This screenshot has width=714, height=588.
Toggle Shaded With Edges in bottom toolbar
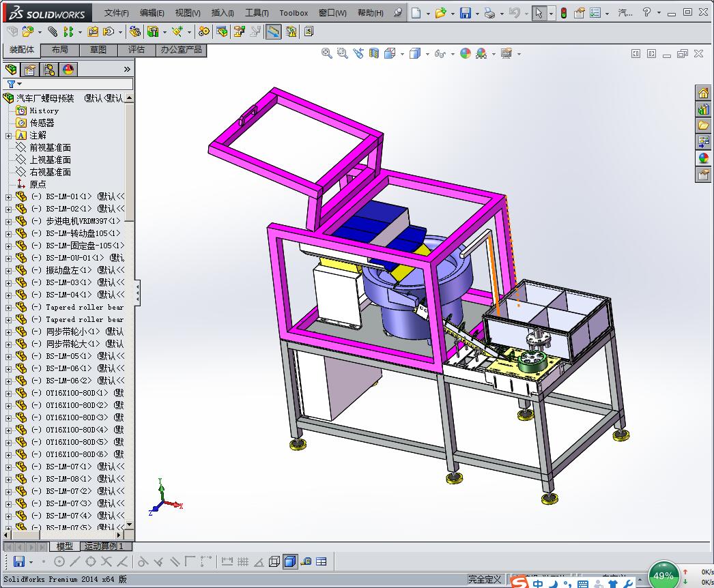tap(289, 561)
